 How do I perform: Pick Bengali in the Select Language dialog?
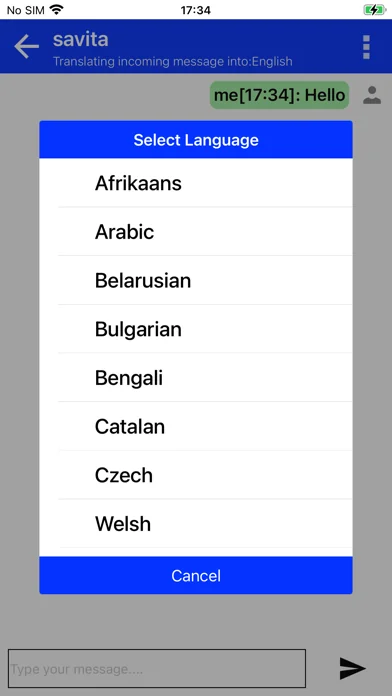[x=196, y=378]
